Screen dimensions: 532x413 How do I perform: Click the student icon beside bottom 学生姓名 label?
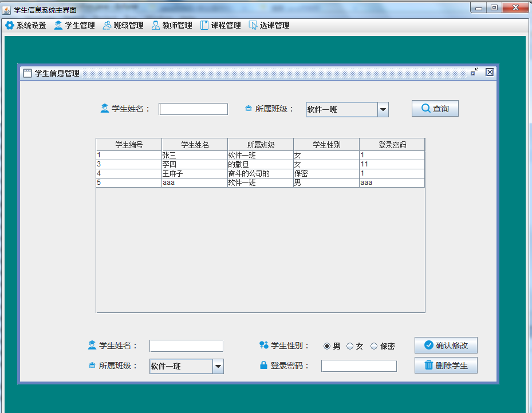click(92, 346)
